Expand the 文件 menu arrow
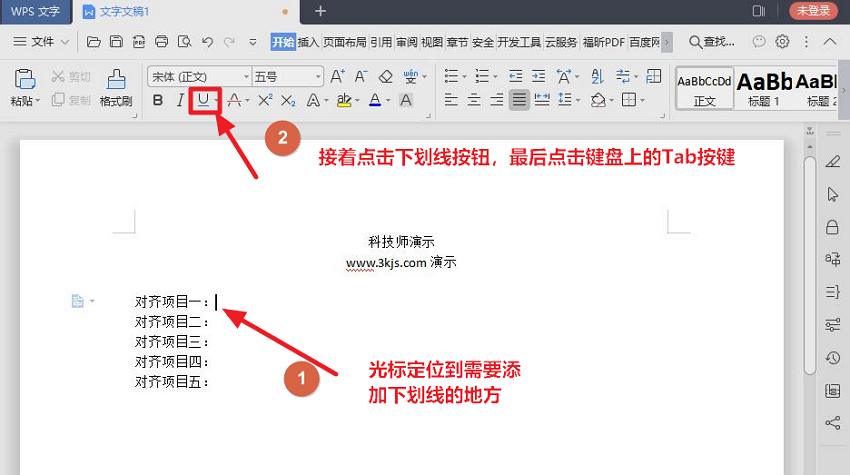Viewport: 850px width, 475px height. click(65, 42)
